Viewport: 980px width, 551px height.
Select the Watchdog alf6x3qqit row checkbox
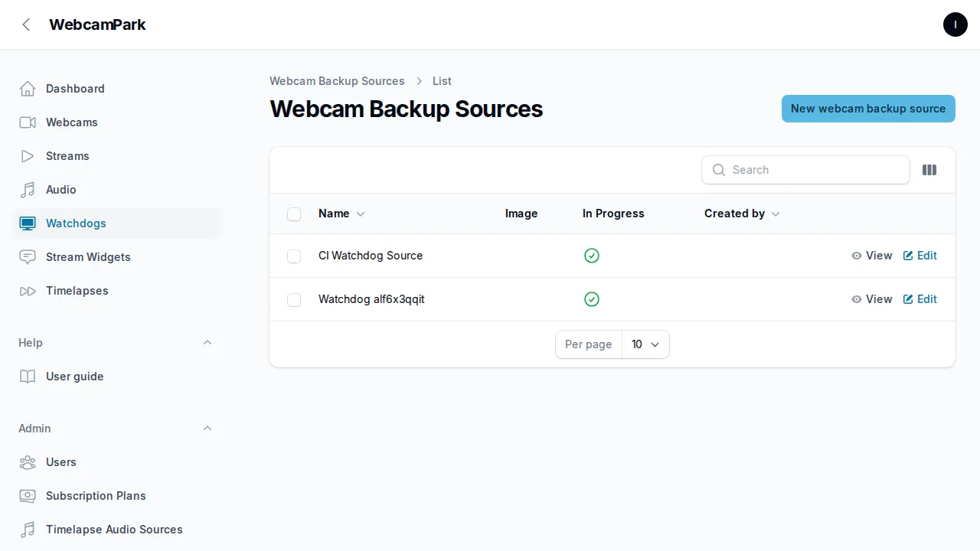click(294, 300)
